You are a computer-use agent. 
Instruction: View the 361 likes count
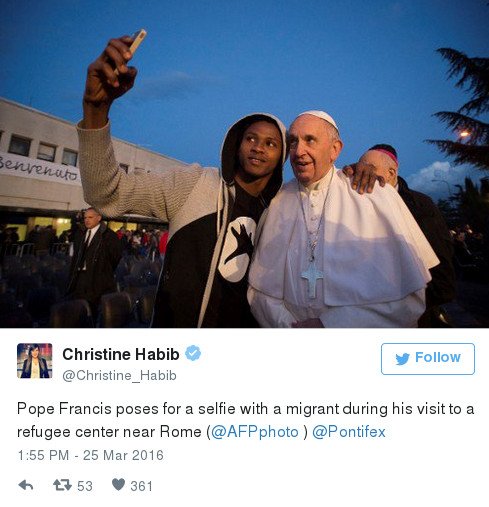click(x=141, y=486)
